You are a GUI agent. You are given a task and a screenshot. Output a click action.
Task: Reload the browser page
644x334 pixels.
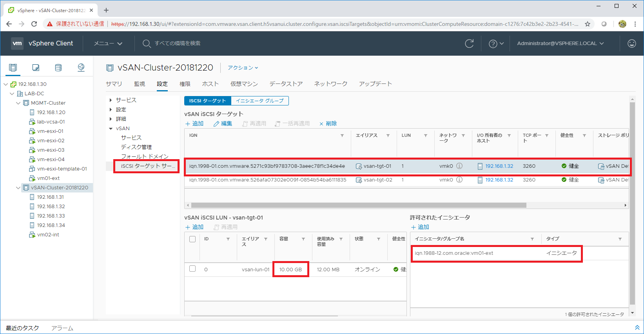click(x=34, y=24)
